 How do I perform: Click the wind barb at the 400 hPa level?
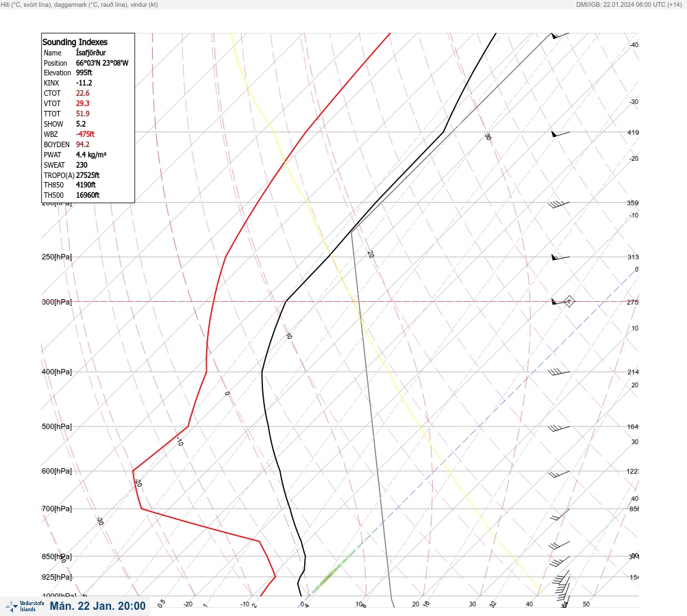(559, 372)
